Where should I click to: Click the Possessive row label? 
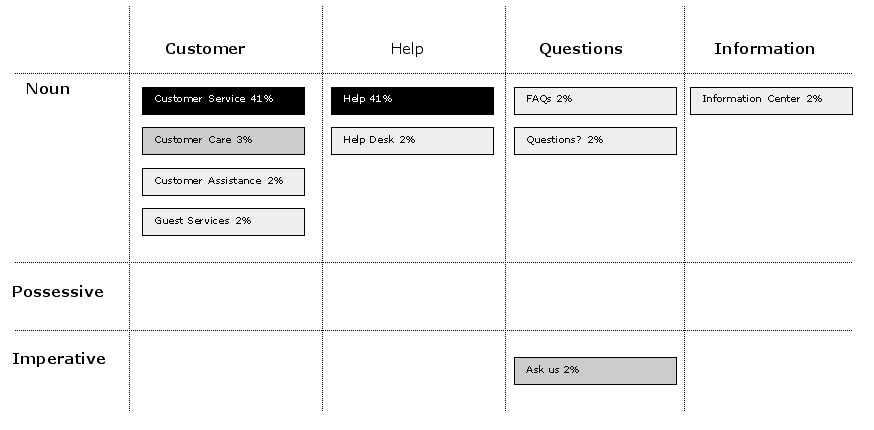point(58,292)
